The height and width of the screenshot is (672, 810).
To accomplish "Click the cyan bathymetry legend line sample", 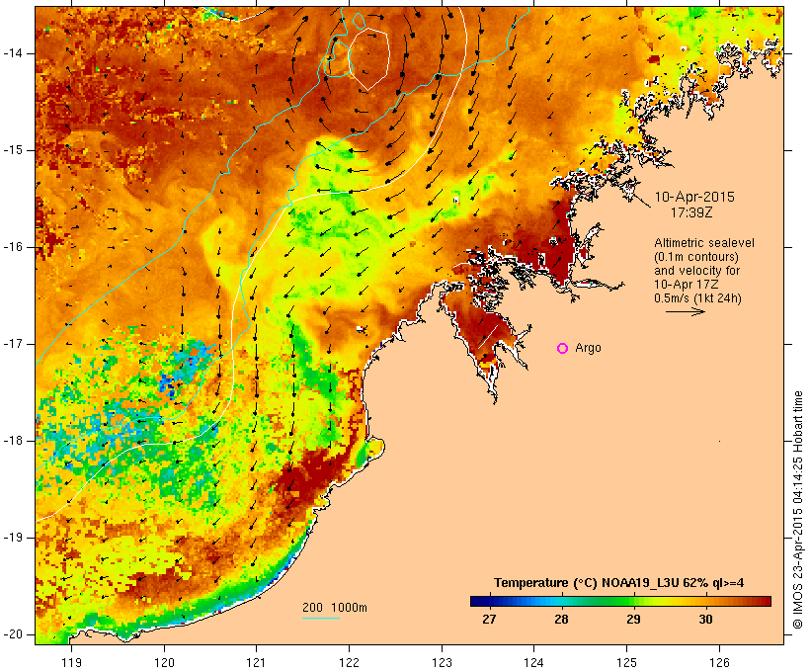I will click(321, 618).
